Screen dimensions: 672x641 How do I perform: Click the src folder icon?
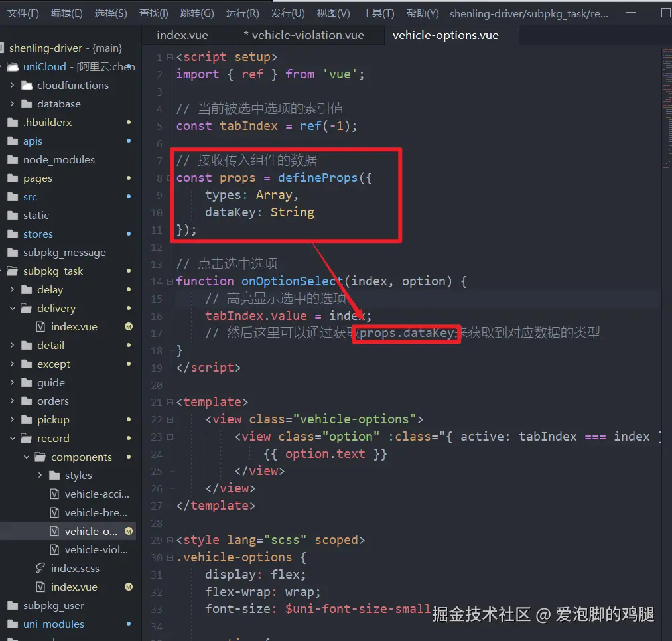13,197
